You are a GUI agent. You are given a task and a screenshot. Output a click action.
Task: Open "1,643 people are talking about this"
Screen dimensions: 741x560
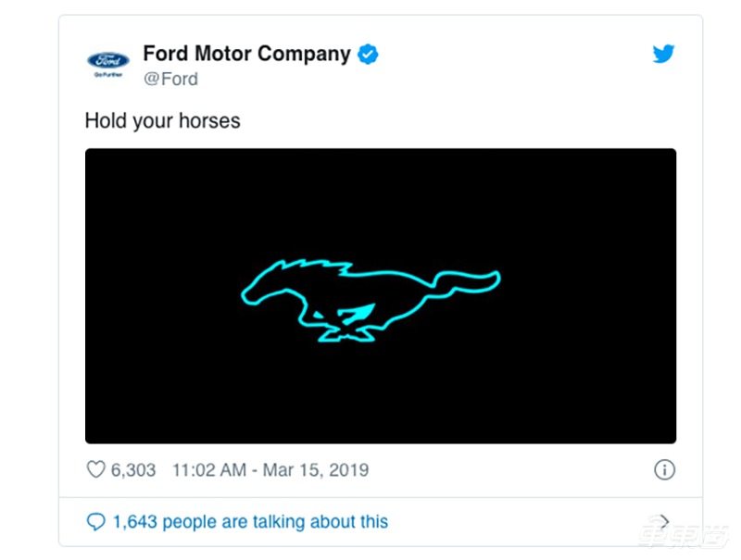pyautogui.click(x=250, y=522)
